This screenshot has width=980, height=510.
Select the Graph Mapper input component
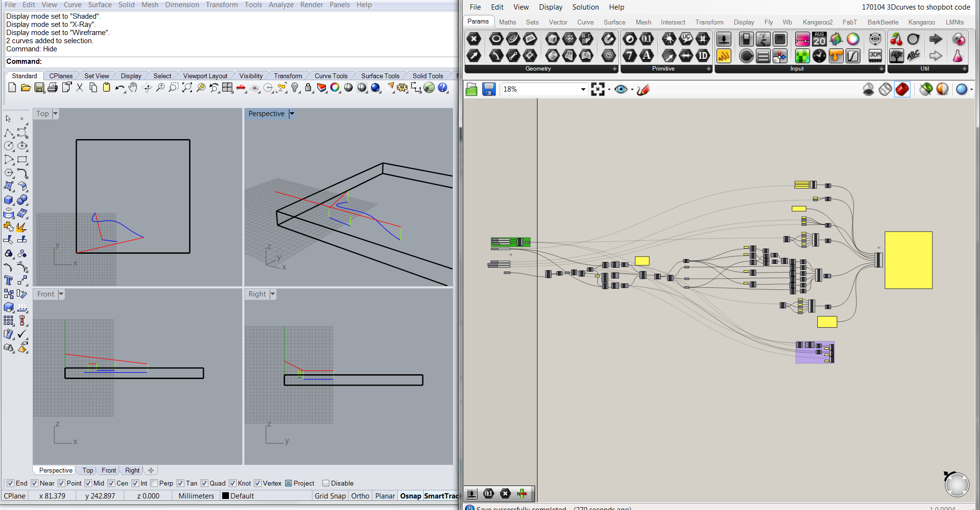(x=853, y=56)
